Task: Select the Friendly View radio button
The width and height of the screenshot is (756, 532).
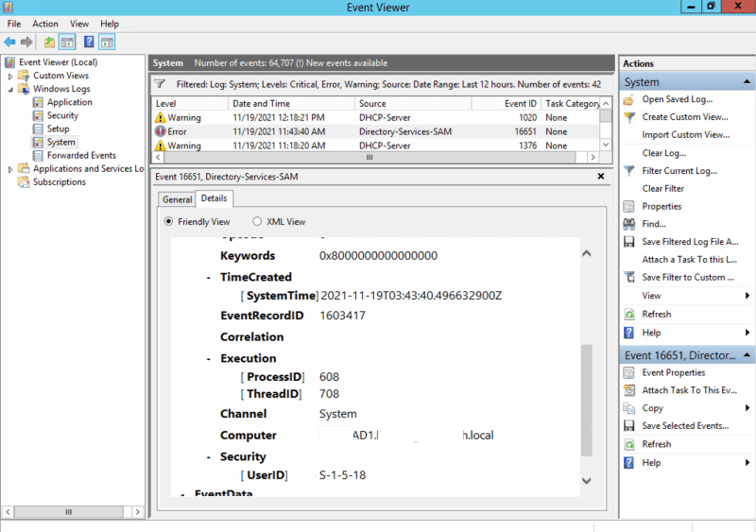Action: point(168,221)
